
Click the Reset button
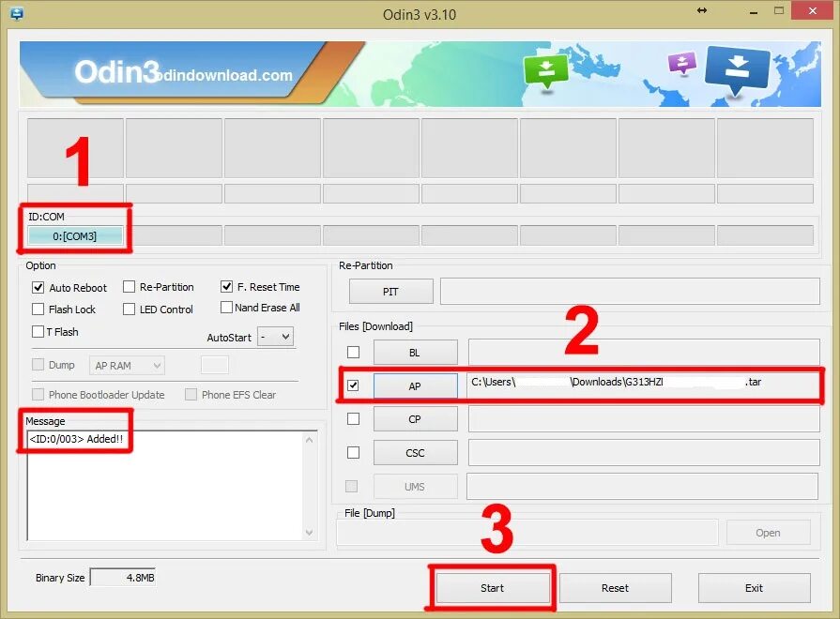point(615,588)
